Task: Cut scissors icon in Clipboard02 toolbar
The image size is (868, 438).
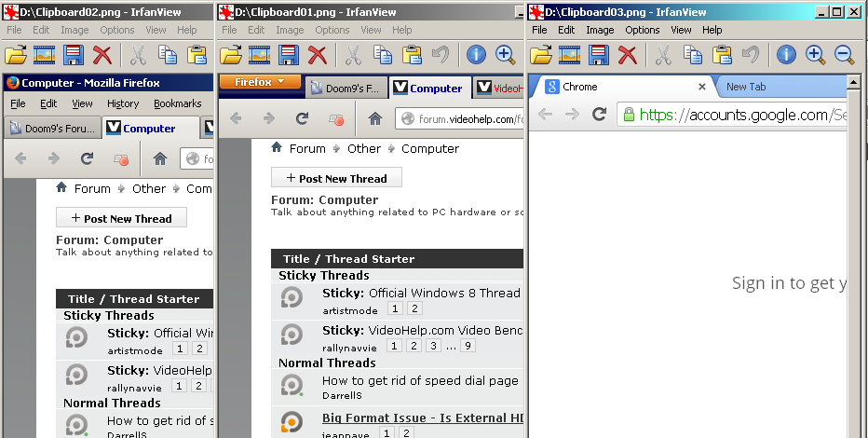Action: click(x=137, y=55)
